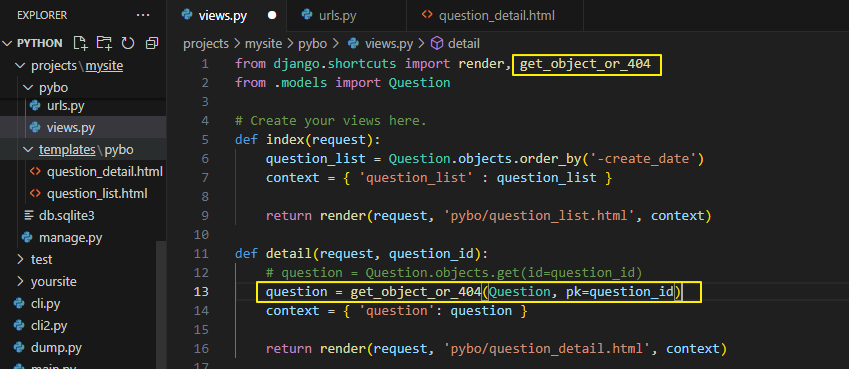Click 'pybo/question_detail.html' string on line 16
This screenshot has width=849, height=369.
coord(546,348)
